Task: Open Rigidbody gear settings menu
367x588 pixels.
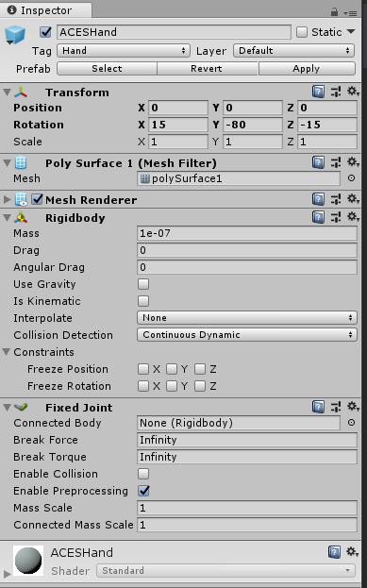Action: 353,217
